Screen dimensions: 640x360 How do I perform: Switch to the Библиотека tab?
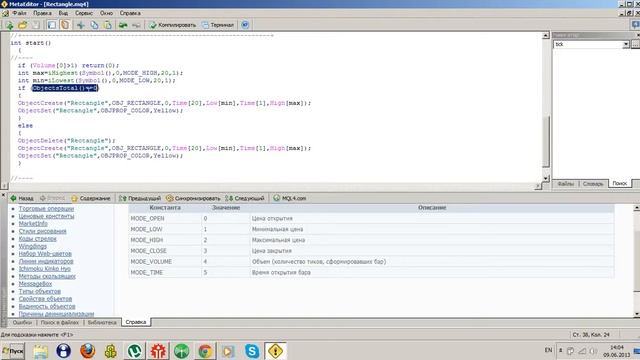click(x=102, y=322)
